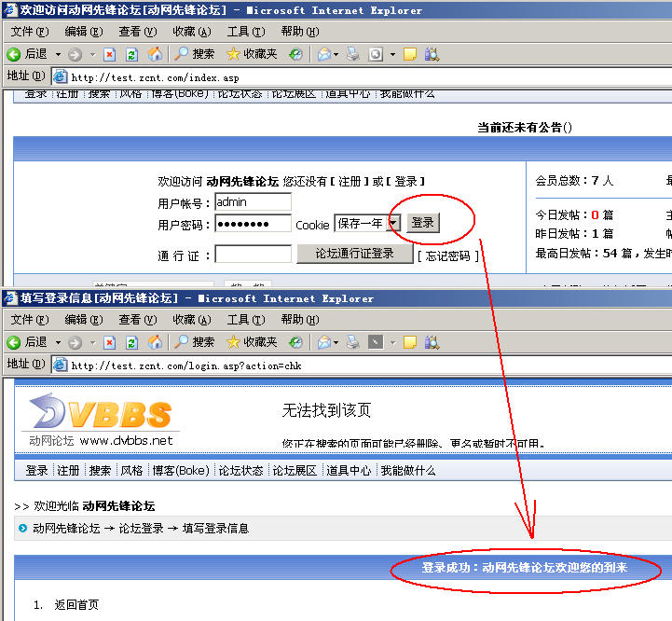Open 收藏(A) menu in bottom IE window

[x=192, y=320]
